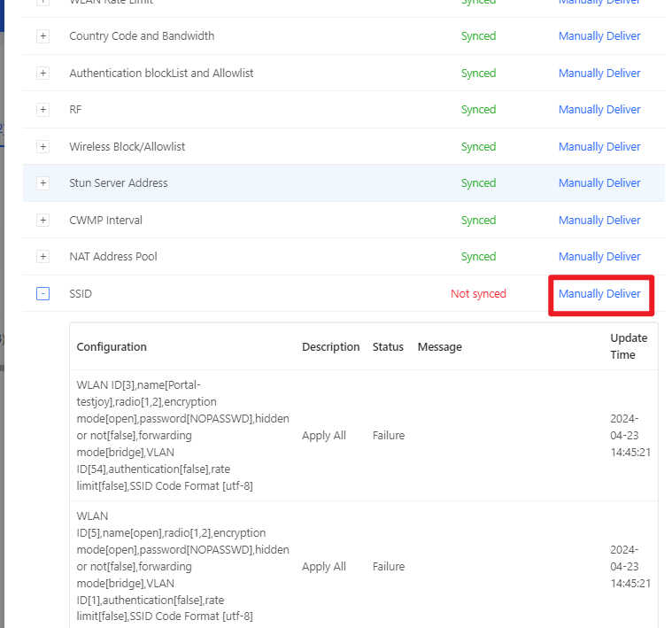This screenshot has height=628, width=672.
Task: Click Apply All in the WLAN ID[3] row
Action: pyautogui.click(x=323, y=436)
